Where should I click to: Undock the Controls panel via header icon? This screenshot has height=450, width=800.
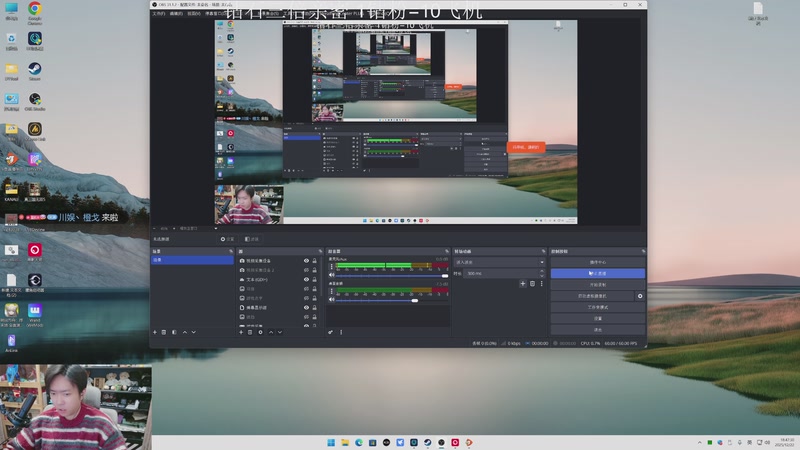click(643, 252)
